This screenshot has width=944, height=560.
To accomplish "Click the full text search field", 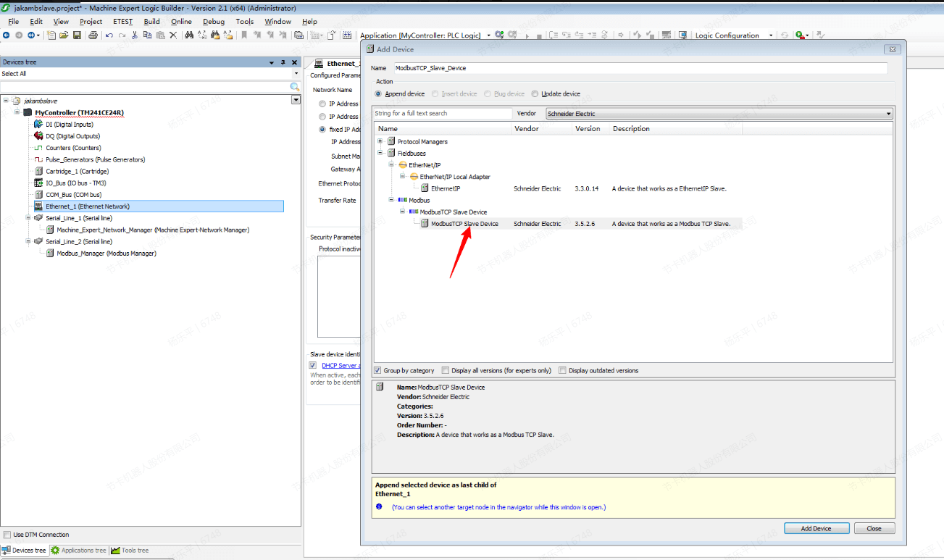I will point(442,114).
